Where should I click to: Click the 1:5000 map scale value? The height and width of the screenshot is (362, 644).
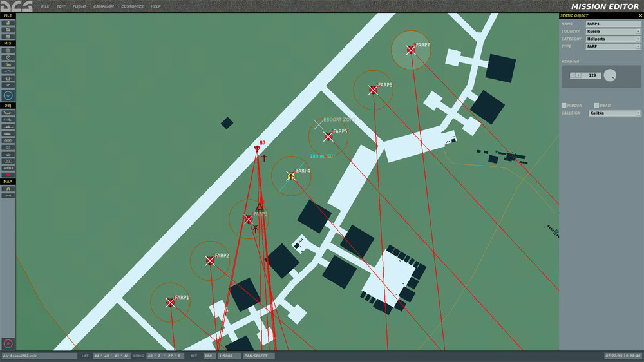(229, 356)
